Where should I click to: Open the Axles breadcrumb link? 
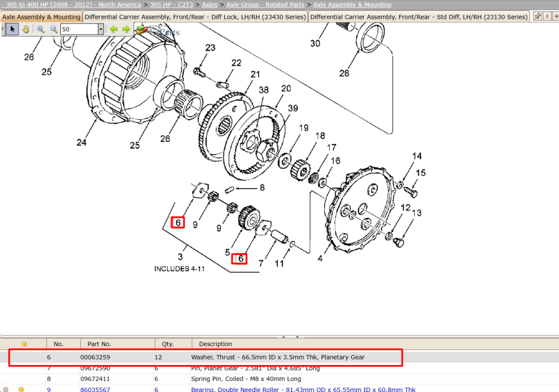tap(210, 4)
